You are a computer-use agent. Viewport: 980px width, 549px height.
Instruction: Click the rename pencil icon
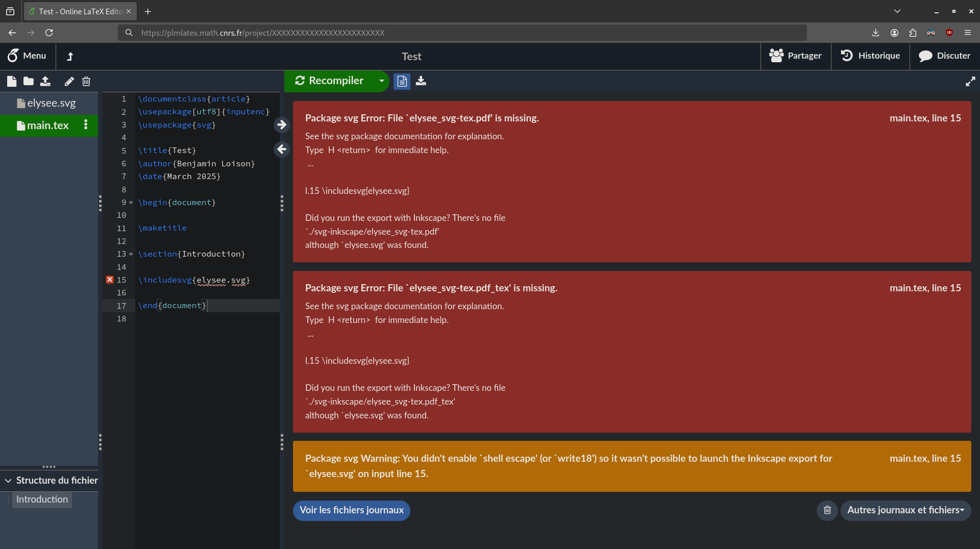[x=69, y=81]
